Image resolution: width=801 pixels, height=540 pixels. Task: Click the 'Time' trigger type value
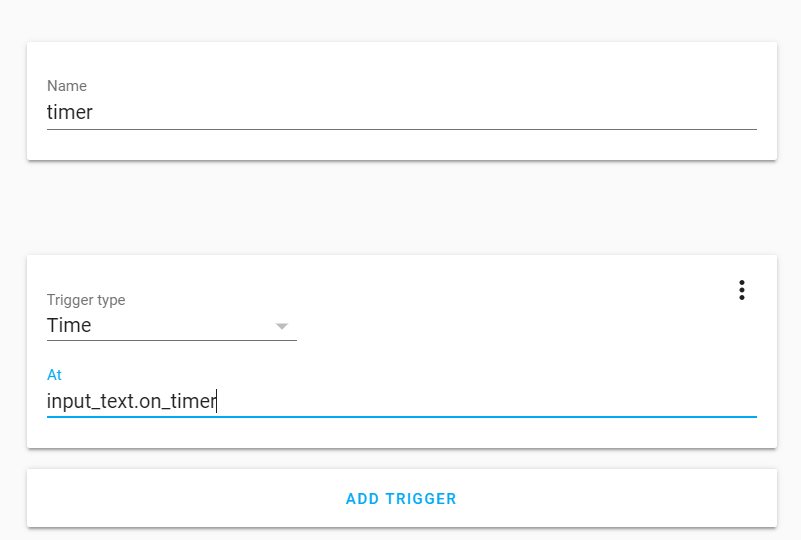pos(70,325)
